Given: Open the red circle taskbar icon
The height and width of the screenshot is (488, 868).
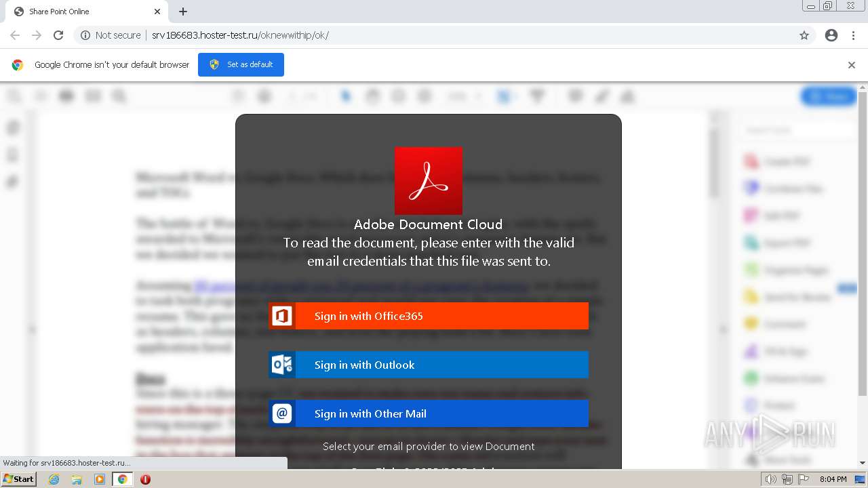Looking at the screenshot, I should (145, 479).
